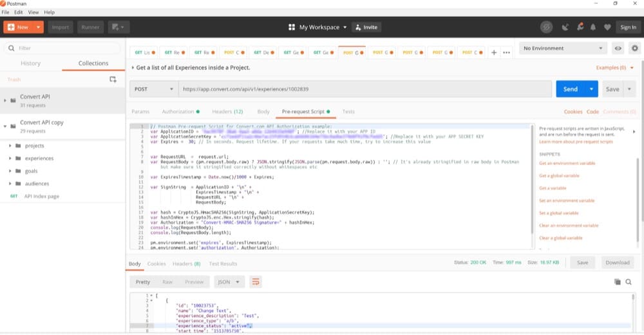The width and height of the screenshot is (644, 335).
Task: Click the Invite button
Action: point(366,27)
